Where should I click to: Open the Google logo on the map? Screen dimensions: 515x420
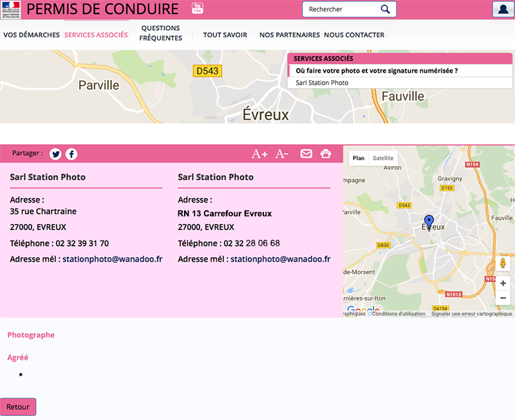(x=363, y=310)
